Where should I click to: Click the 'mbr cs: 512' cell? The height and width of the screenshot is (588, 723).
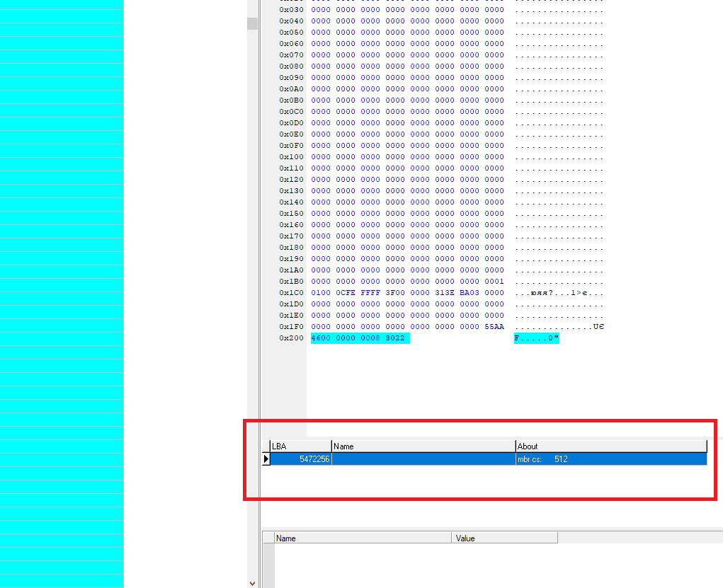[x=611, y=459]
